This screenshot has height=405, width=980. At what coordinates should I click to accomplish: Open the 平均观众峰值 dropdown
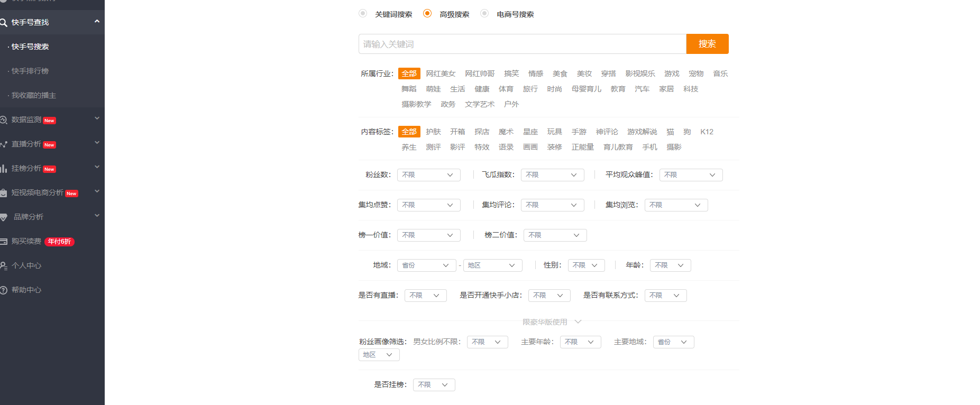click(x=691, y=175)
